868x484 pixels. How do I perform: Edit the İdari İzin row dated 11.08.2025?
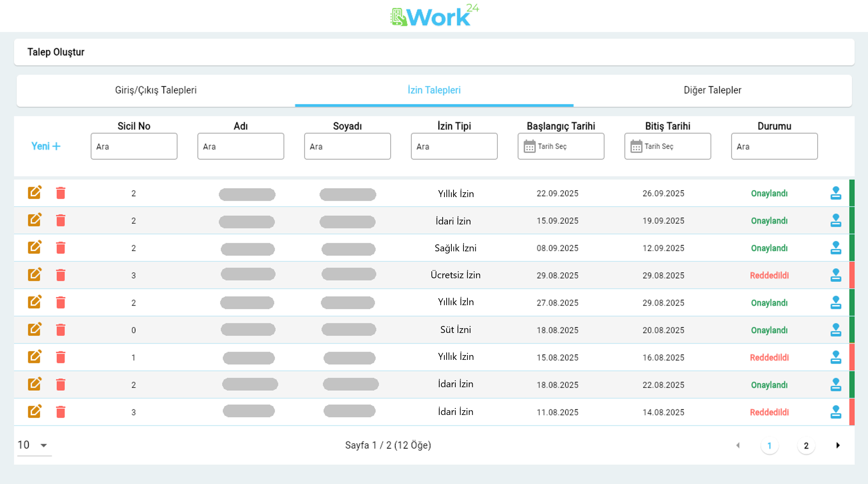34,412
